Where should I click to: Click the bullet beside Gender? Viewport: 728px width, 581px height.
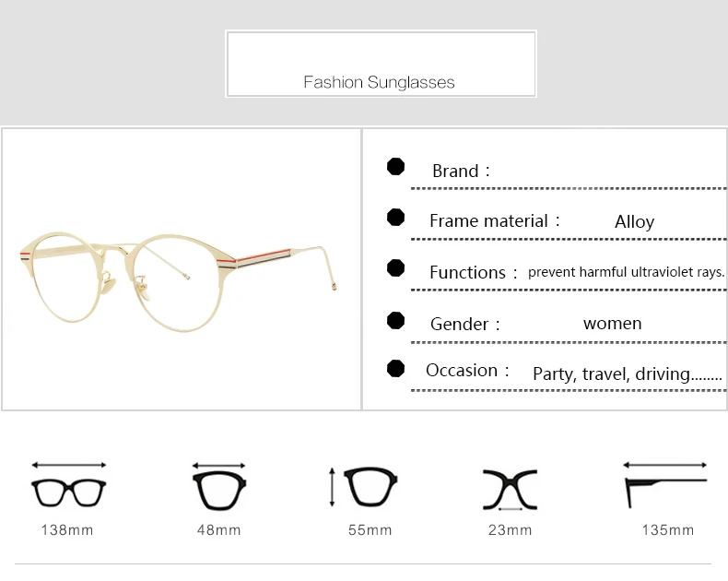[395, 321]
